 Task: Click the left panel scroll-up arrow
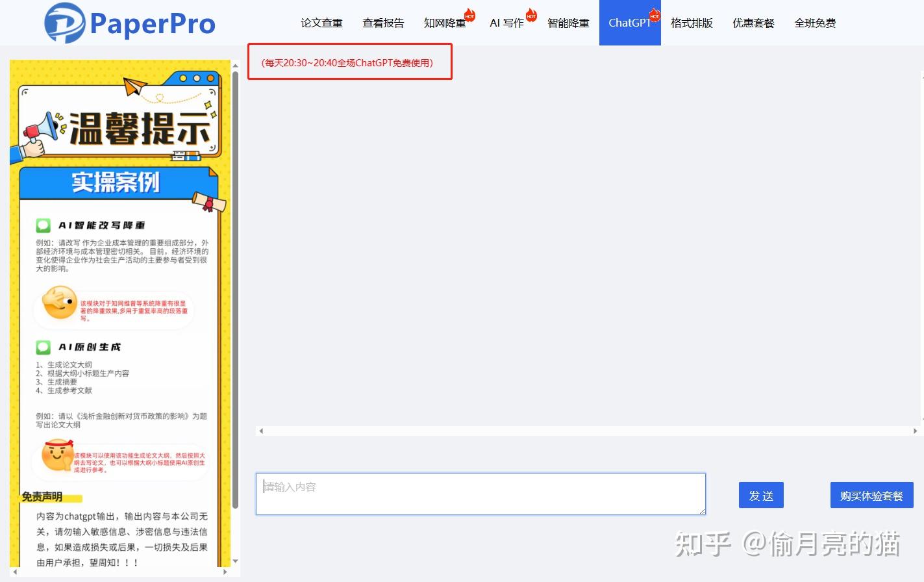coord(235,64)
